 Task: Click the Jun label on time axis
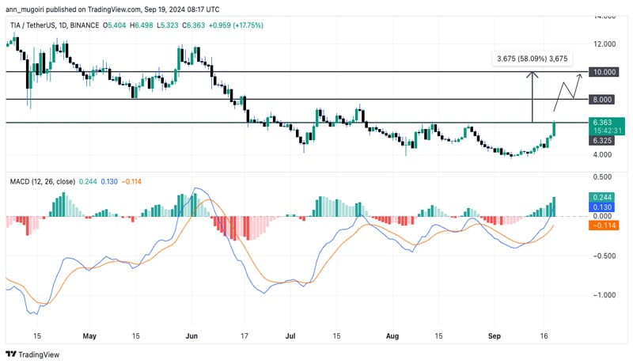click(x=191, y=336)
